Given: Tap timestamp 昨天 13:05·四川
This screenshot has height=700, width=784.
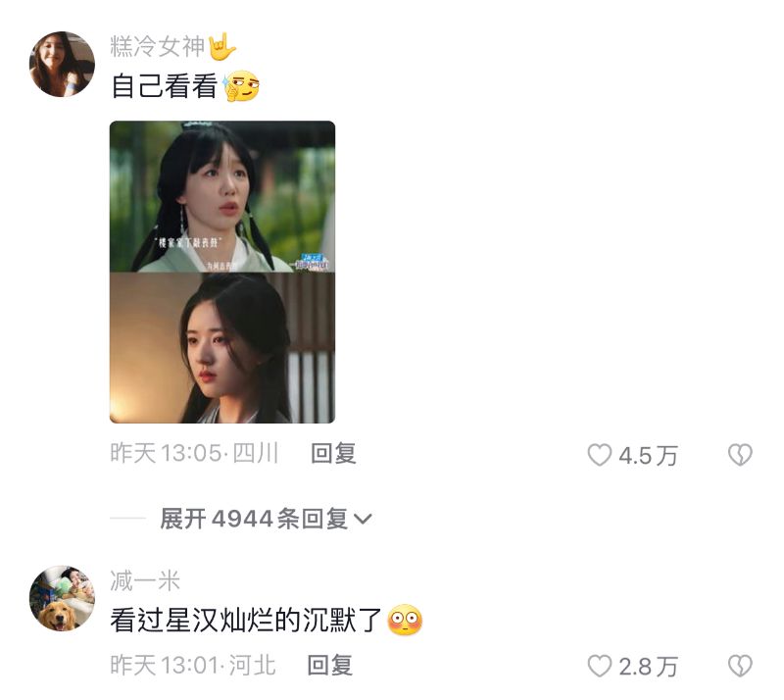Looking at the screenshot, I should (x=194, y=453).
